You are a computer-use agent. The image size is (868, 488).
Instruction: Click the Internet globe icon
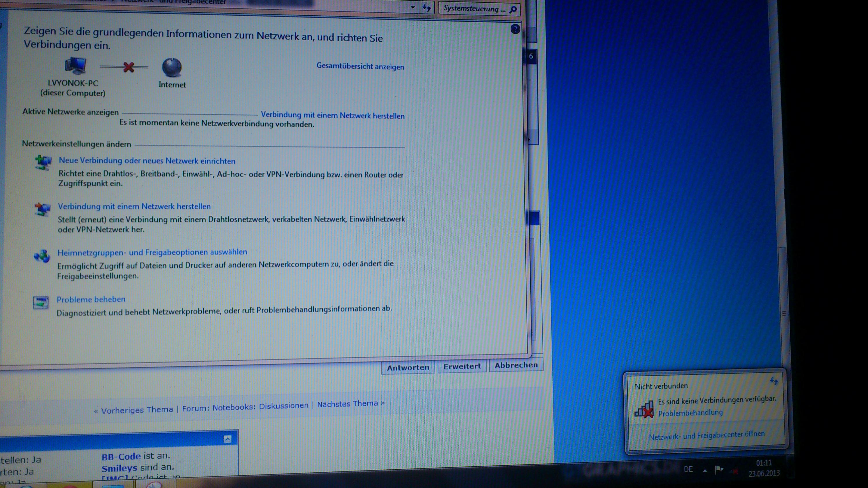[x=172, y=67]
